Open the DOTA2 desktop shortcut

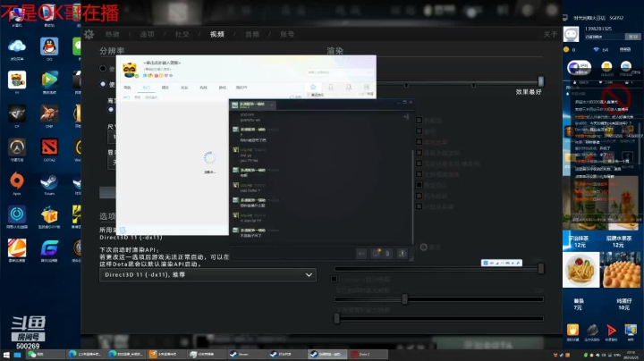49,147
